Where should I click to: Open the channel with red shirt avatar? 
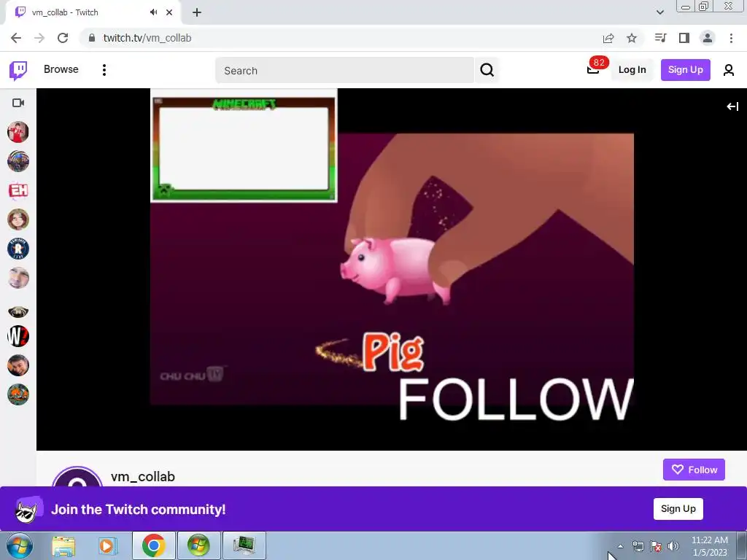(18, 132)
